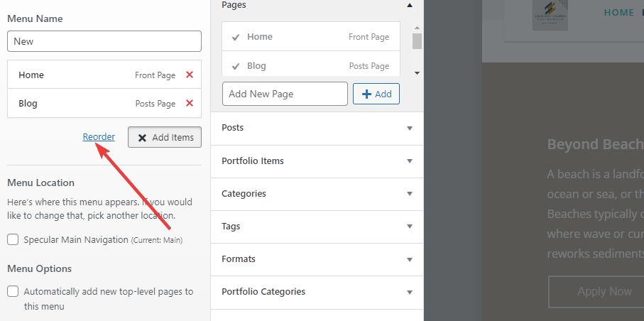Remove Blog item with red X
Image resolution: width=644 pixels, height=321 pixels.
[190, 103]
